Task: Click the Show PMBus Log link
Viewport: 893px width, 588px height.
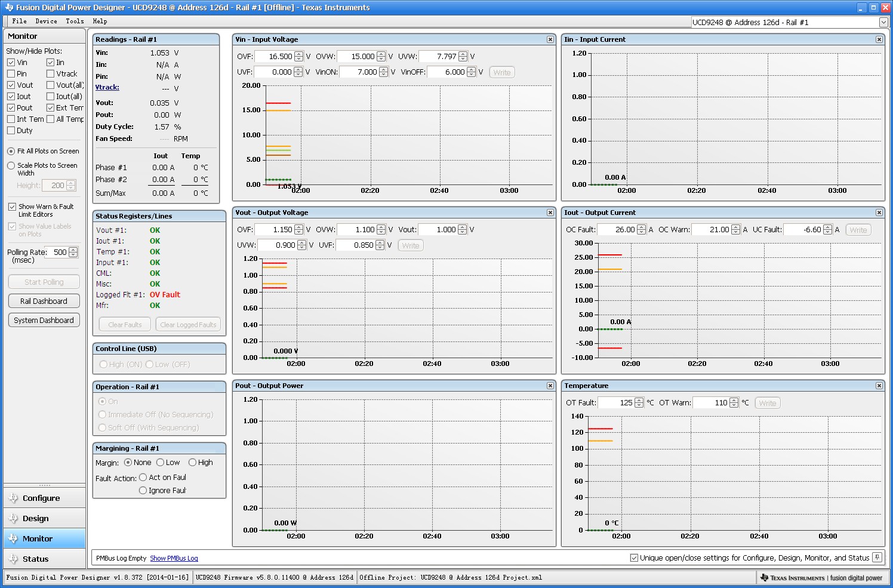Action: click(174, 558)
